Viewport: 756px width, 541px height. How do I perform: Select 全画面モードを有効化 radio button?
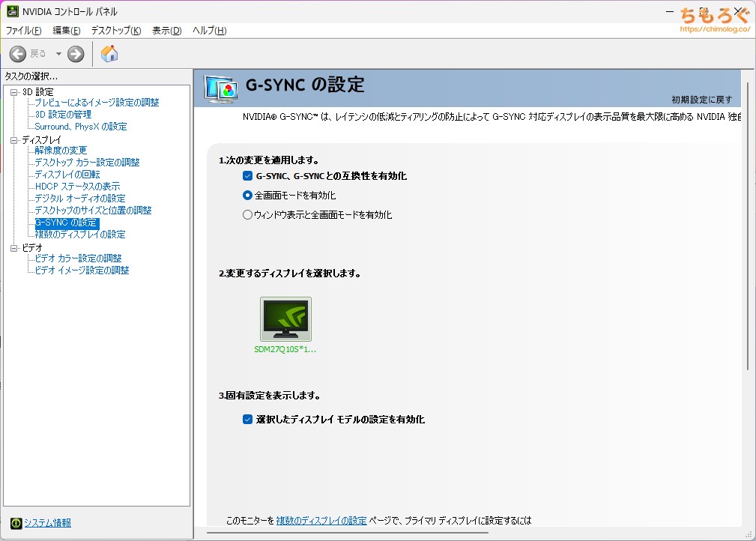click(247, 196)
